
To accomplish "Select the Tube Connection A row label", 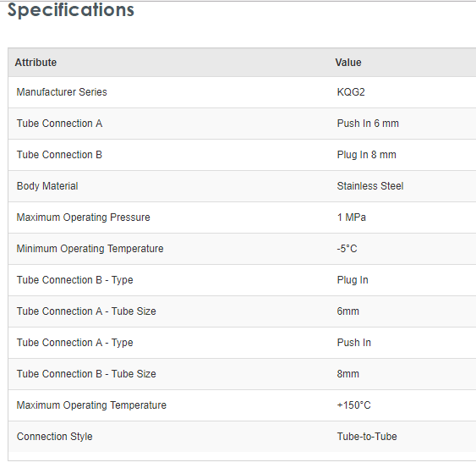I will [x=59, y=123].
